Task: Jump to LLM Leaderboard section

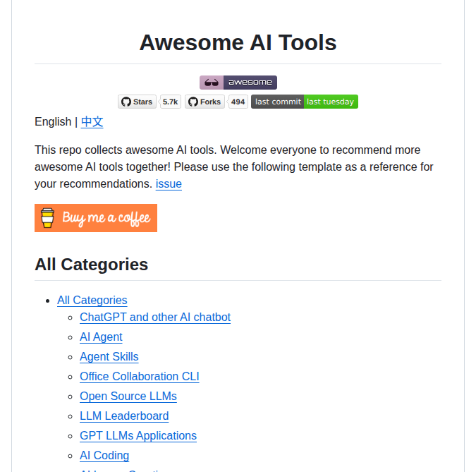Action: [x=124, y=416]
